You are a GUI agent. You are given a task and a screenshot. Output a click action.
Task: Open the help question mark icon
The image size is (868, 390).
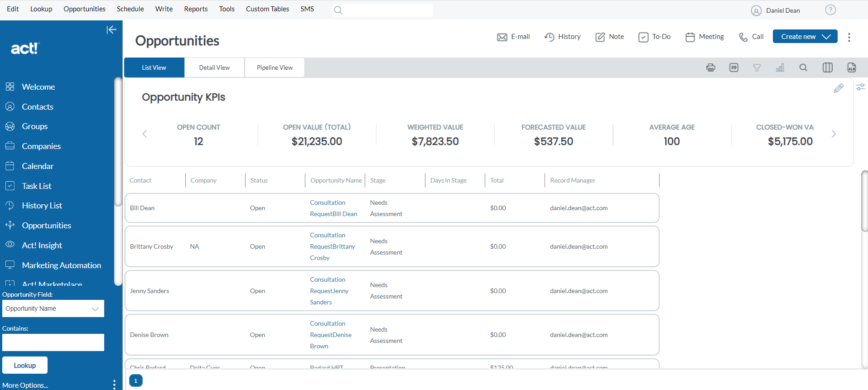[x=830, y=10]
